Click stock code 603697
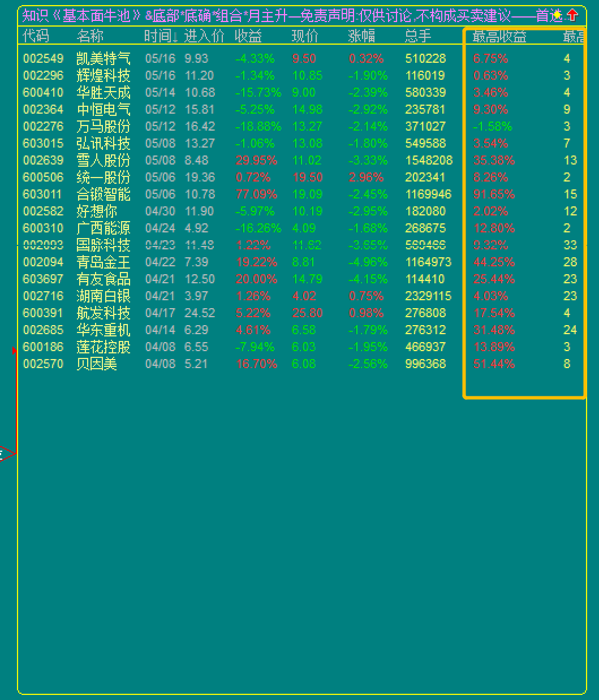Screen dimensions: 599x700 44,279
